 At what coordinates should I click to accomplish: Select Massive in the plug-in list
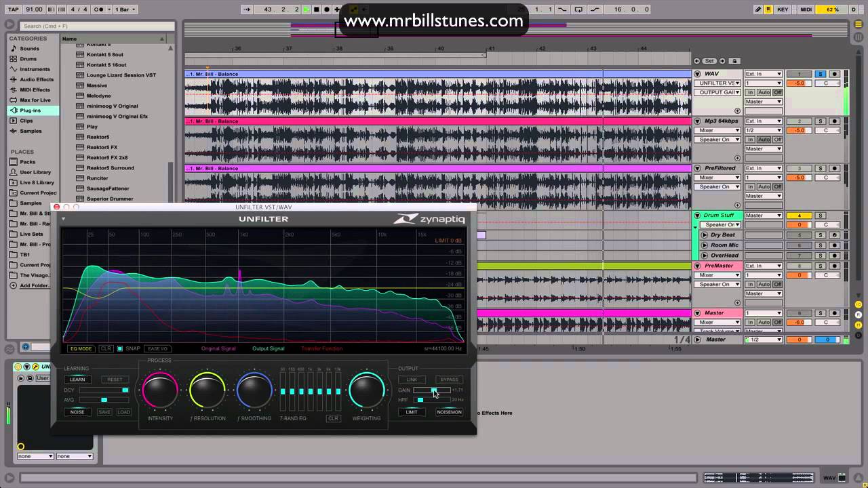[x=97, y=85]
